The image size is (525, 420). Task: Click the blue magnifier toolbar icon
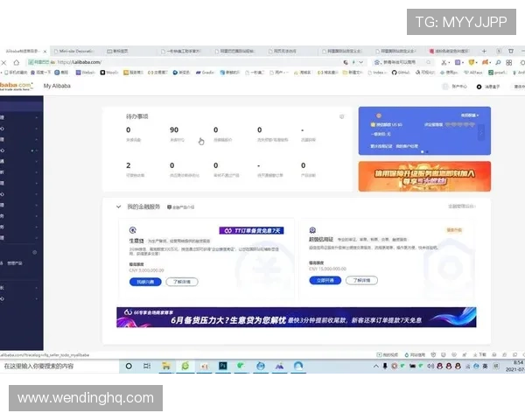(498, 62)
